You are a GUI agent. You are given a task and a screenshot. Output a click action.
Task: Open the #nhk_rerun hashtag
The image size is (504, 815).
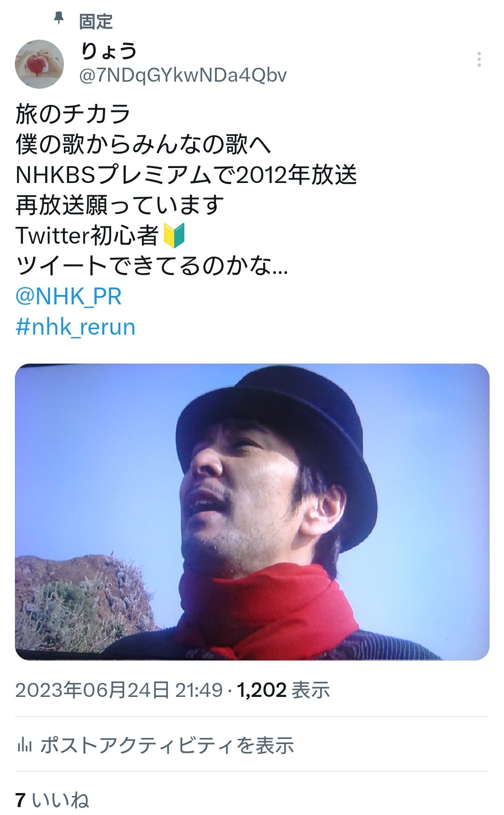[76, 327]
